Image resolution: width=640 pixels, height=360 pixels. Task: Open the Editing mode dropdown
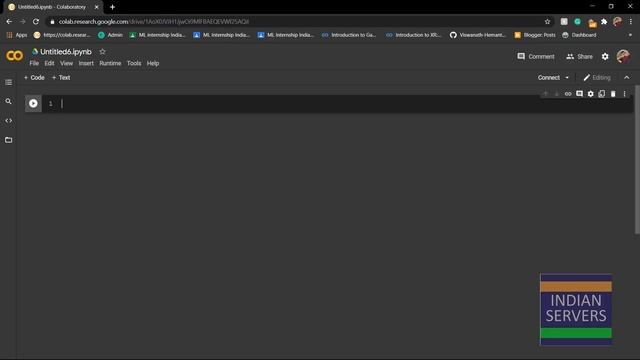tap(597, 78)
